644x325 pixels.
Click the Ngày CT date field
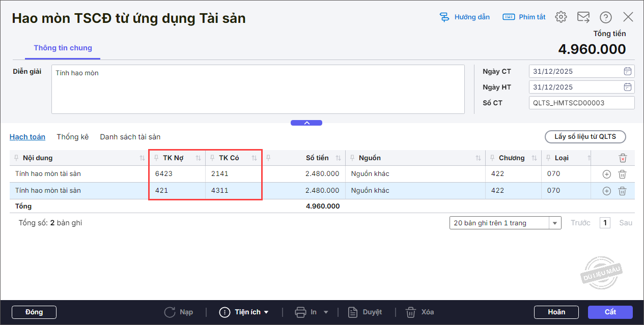(x=576, y=71)
